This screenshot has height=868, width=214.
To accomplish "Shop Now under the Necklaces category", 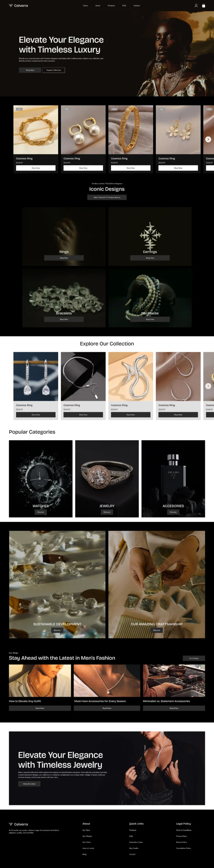I will 150,319.
